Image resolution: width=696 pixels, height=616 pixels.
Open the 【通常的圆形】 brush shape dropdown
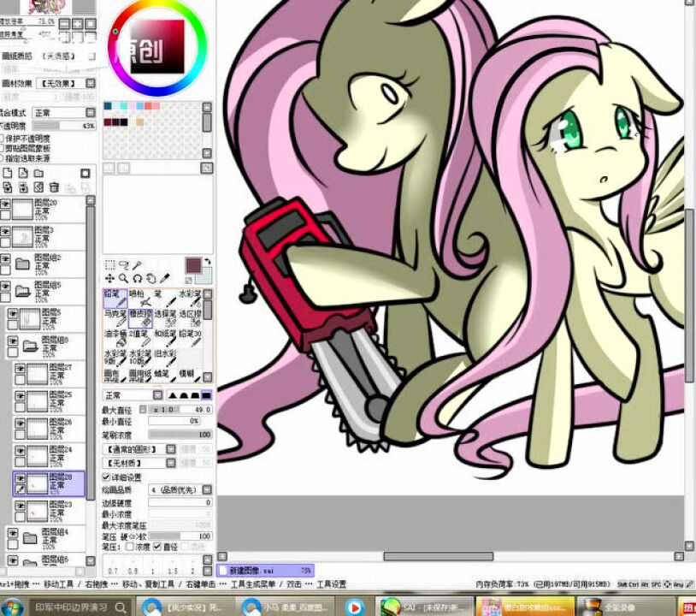pyautogui.click(x=139, y=449)
